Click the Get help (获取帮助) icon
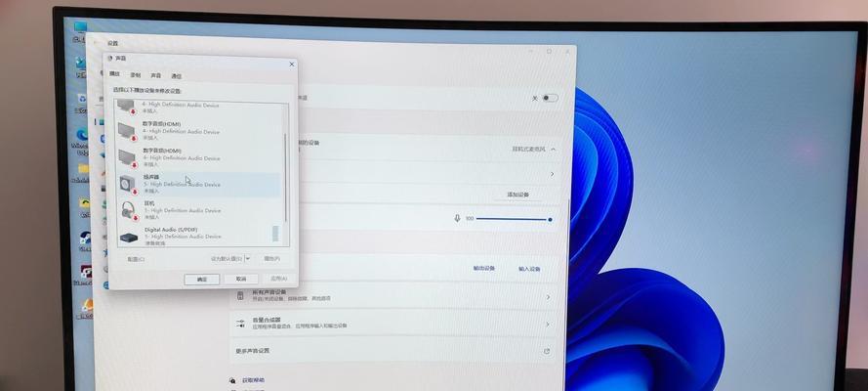Viewport: 868px width, 391px height. [x=232, y=380]
